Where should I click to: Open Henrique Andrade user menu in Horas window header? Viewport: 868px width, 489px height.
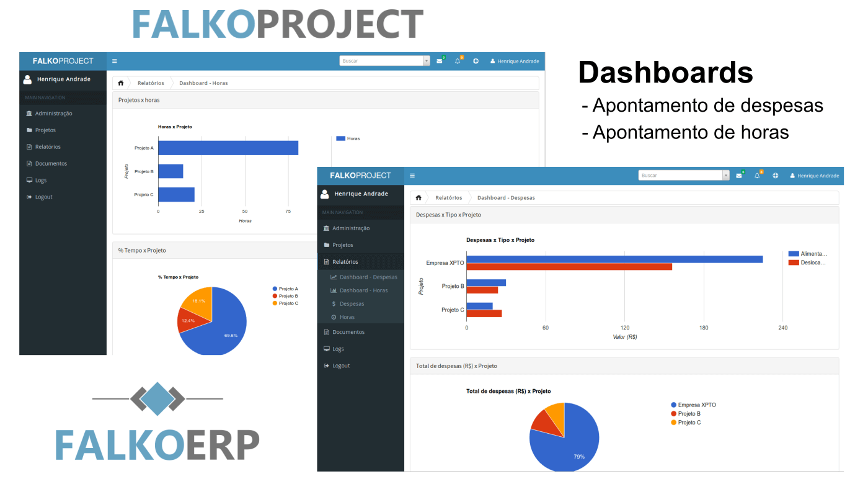[x=515, y=61]
